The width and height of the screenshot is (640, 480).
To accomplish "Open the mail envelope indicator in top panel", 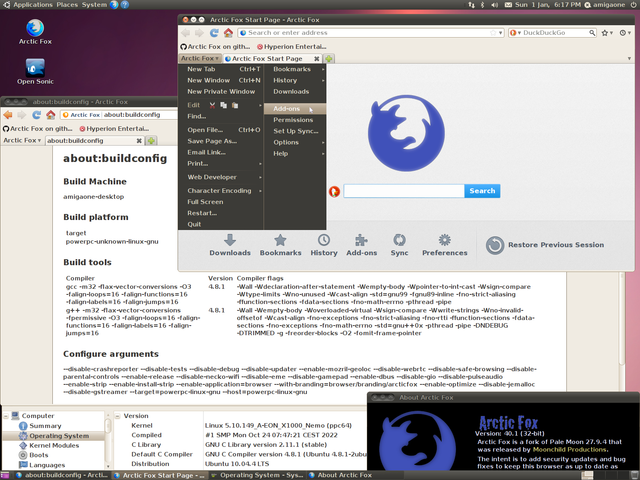I will tap(508, 5).
